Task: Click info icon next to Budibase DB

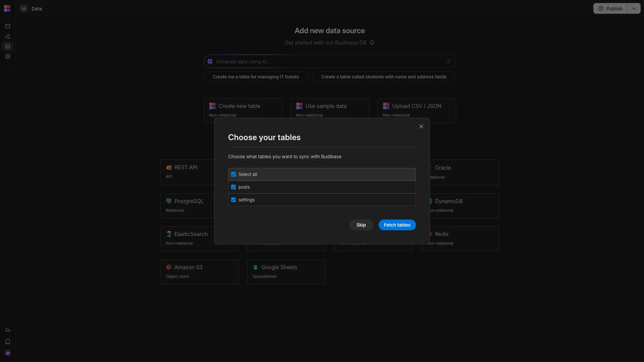Action: coord(372,43)
